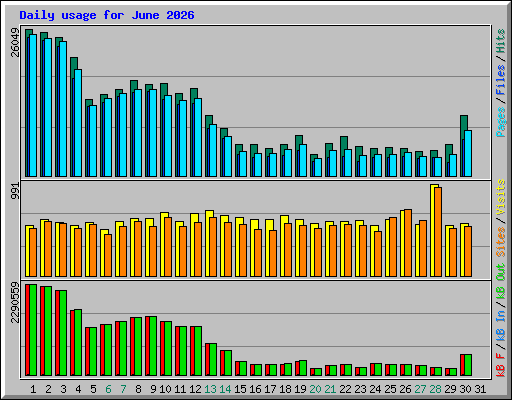Viewport: 512px width, 400px height.
Task: Click day 13 weekend label
Action: coord(210,389)
